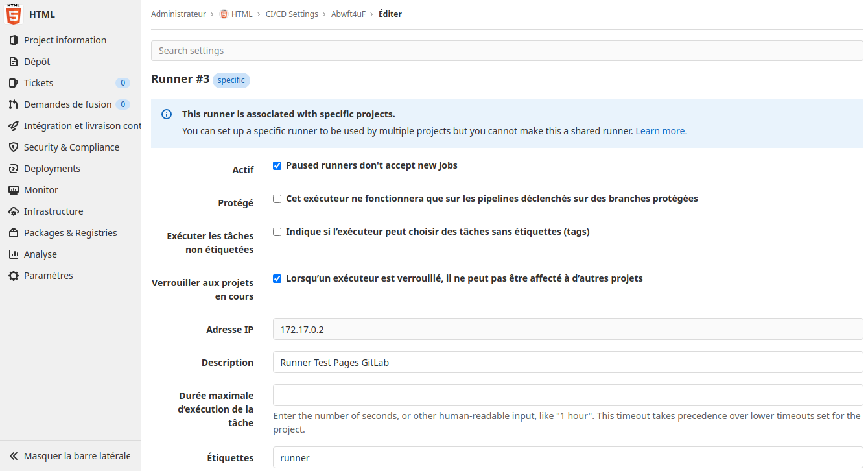Click the Description text field
Viewport: 868px width, 471px height.
point(567,363)
